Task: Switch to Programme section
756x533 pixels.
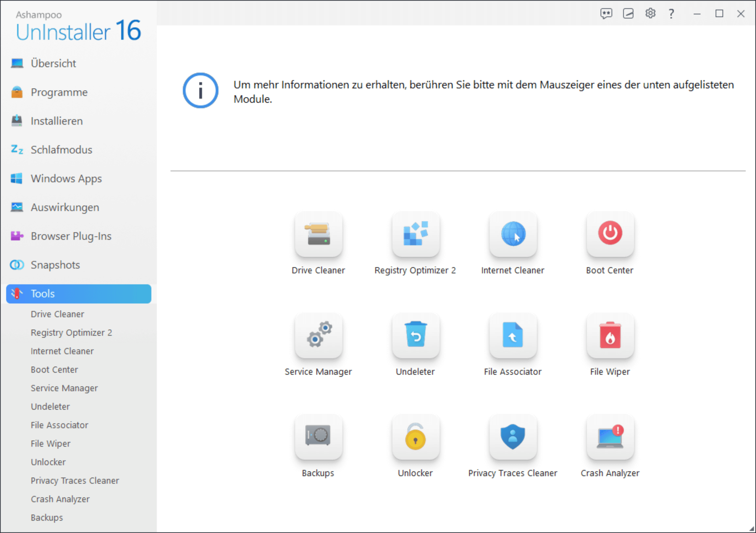Action: tap(59, 92)
